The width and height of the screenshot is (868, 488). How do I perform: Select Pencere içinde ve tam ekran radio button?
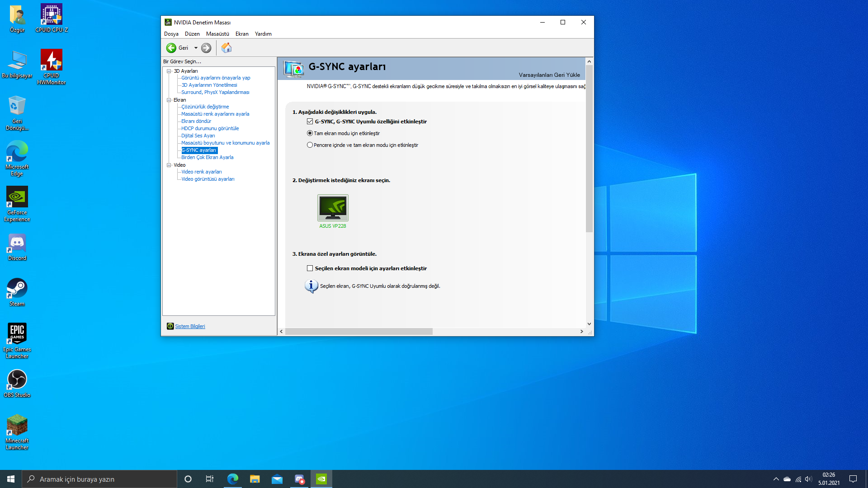coord(310,145)
